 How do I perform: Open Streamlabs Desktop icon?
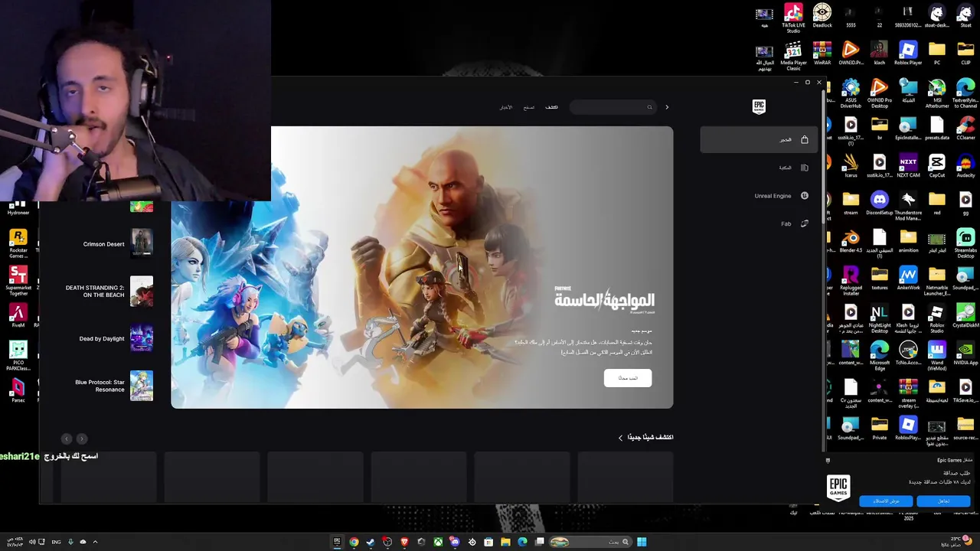[965, 244]
